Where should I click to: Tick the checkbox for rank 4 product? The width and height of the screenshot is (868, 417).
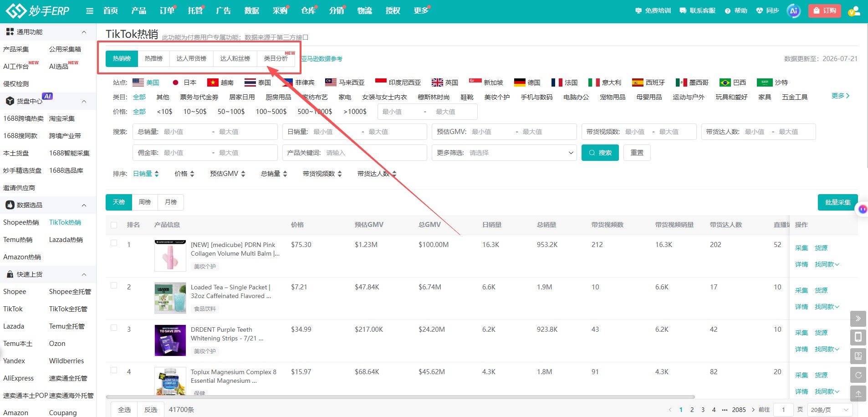tap(114, 371)
